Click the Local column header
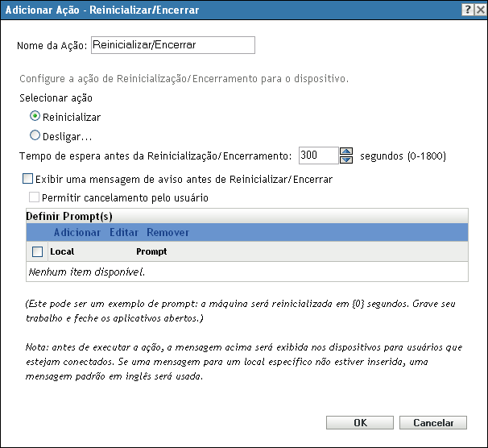The width and height of the screenshot is (488, 448). 62,252
